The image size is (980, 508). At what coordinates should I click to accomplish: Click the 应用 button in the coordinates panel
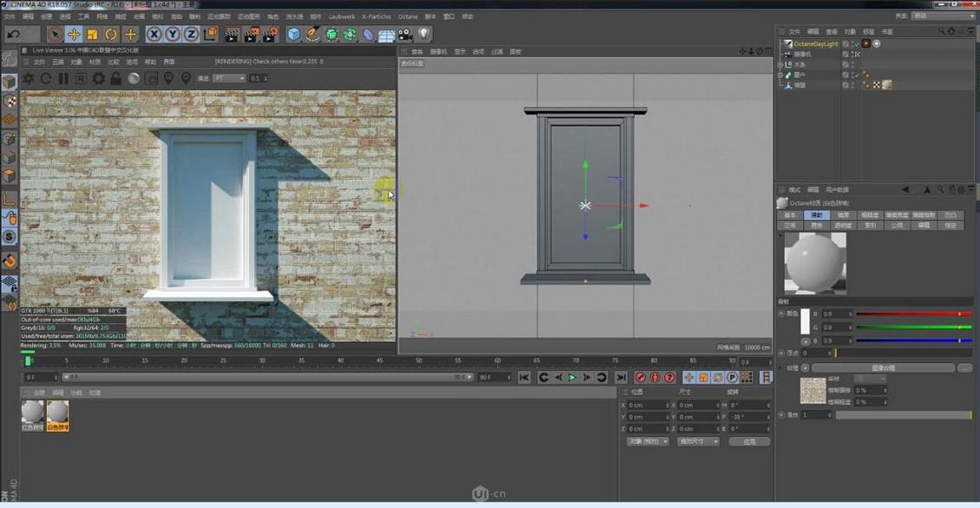pos(748,441)
